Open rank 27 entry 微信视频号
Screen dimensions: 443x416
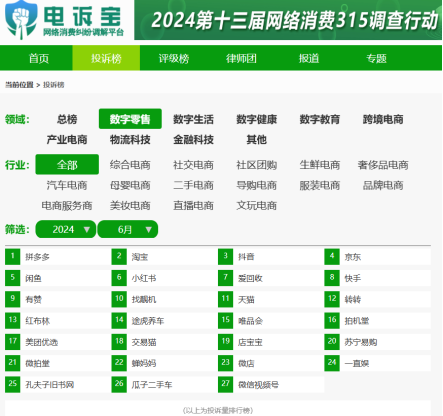coord(258,385)
